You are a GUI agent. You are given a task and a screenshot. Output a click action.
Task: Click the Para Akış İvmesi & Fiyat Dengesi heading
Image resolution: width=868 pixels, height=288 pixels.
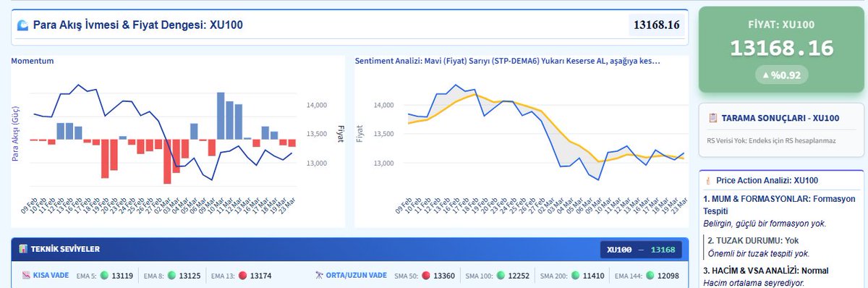[137, 25]
